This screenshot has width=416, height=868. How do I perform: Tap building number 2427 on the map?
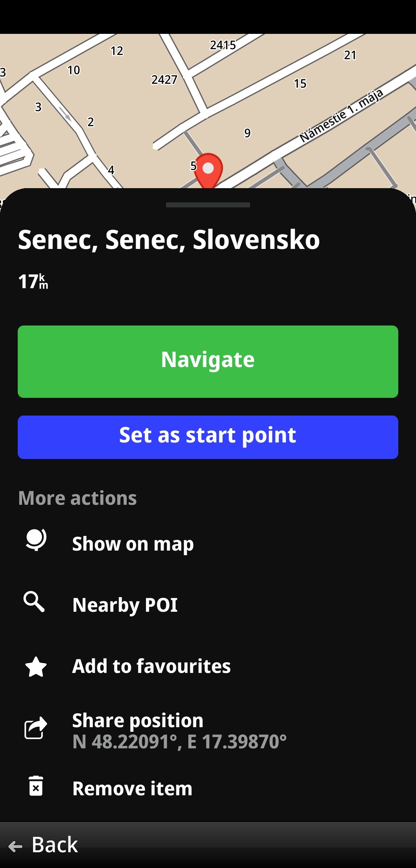[x=164, y=80]
